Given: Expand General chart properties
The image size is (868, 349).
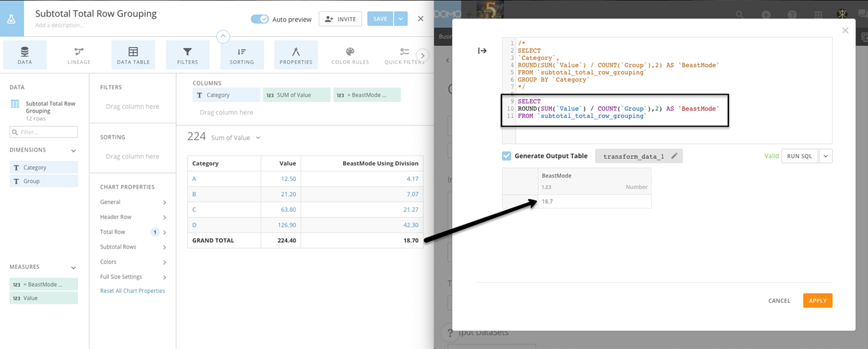Looking at the screenshot, I should [x=133, y=202].
